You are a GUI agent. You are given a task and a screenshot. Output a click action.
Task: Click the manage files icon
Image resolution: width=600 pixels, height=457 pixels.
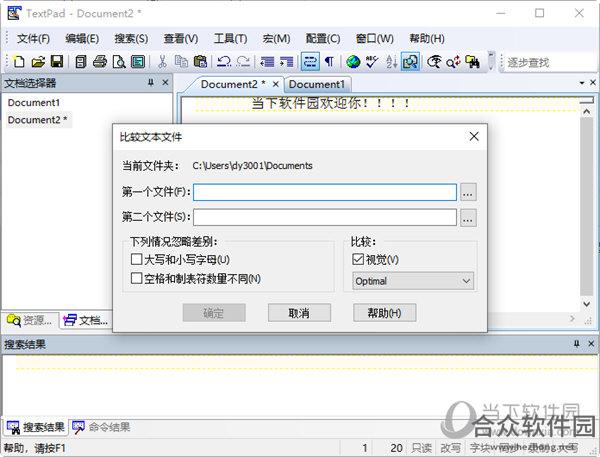click(80, 62)
